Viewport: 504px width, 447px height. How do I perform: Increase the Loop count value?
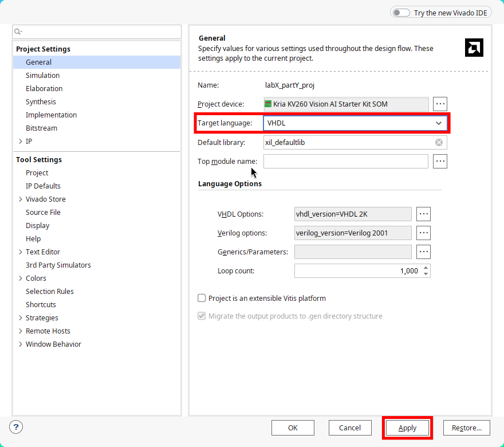click(426, 268)
